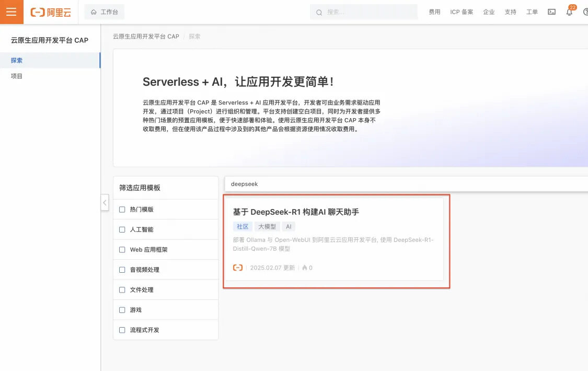This screenshot has height=371, width=588.
Task: Open the 工单 link in the top bar
Action: (x=532, y=11)
